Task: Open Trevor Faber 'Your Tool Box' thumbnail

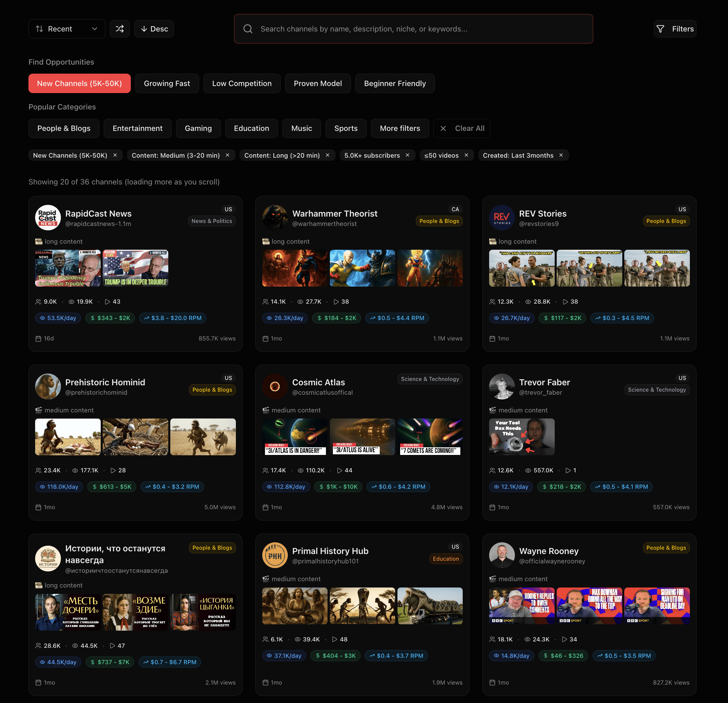Action: point(522,437)
